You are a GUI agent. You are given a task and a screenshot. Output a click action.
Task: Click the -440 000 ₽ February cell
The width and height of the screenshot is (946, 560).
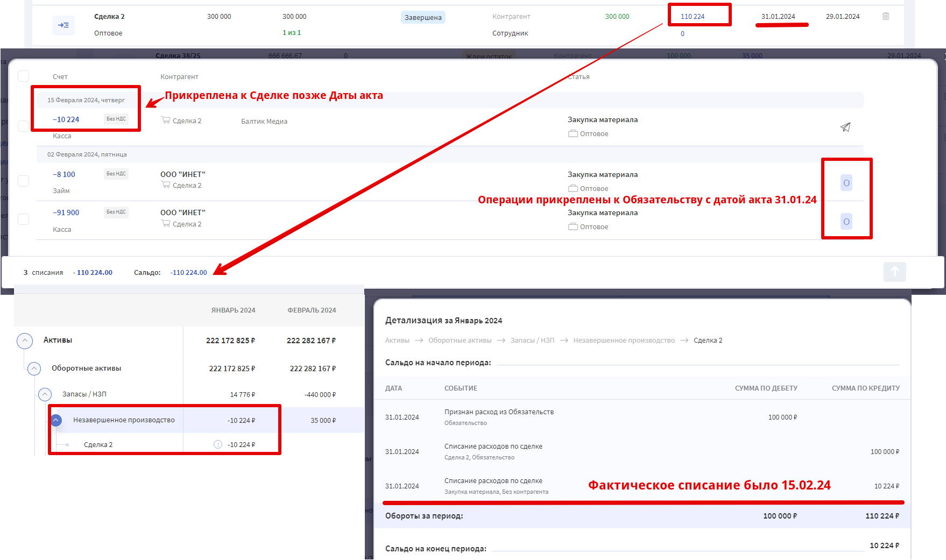320,394
